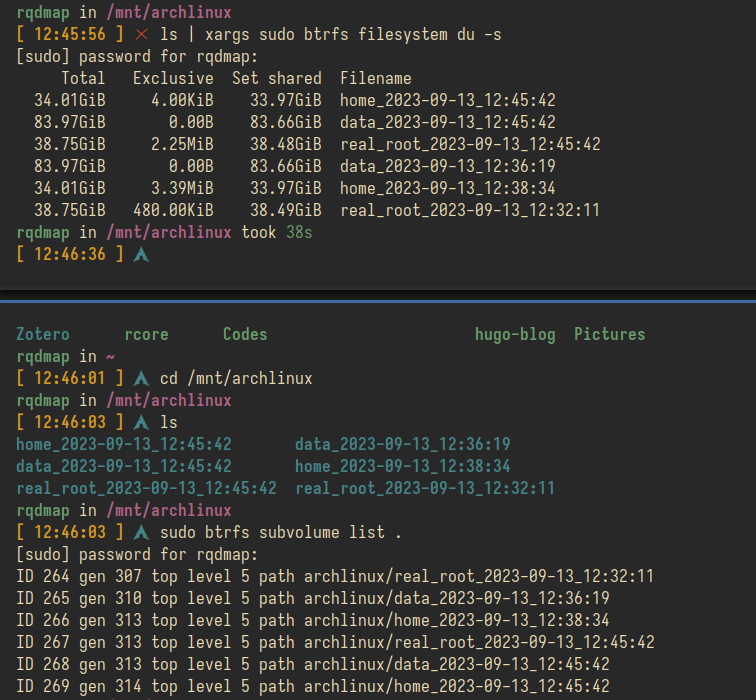
Task: Click the 480.00KiB exclusive size value
Action: pos(173,211)
